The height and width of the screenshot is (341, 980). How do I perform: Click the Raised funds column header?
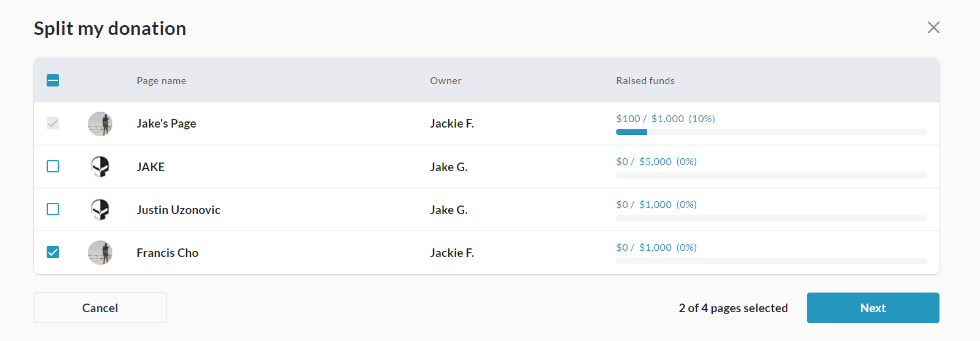tap(645, 81)
